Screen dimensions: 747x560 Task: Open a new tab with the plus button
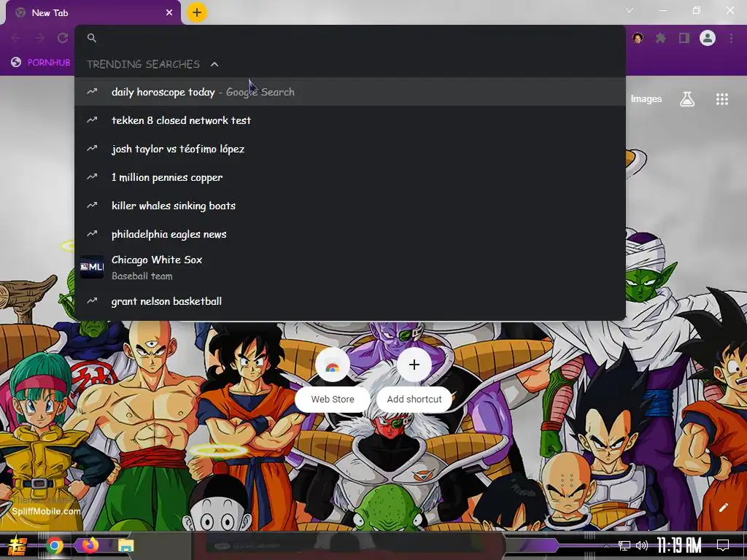197,12
